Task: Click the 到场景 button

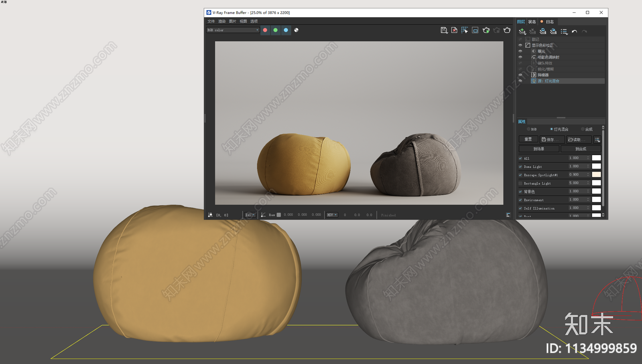Action: click(539, 149)
